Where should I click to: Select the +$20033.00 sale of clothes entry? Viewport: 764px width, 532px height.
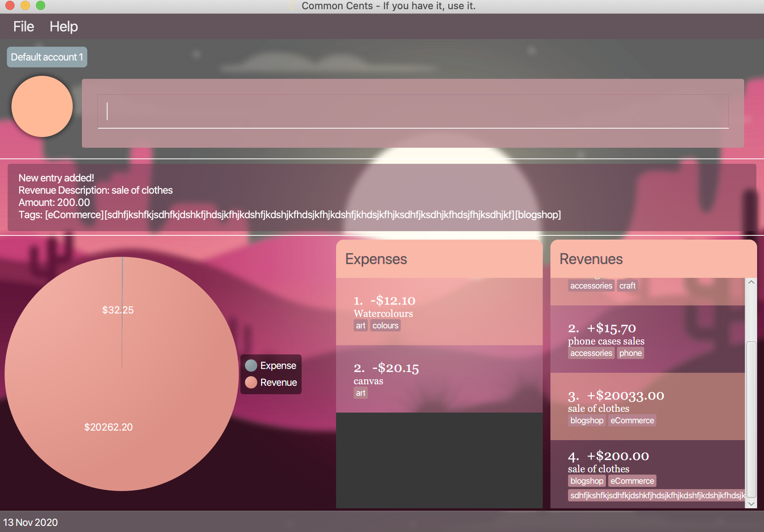coord(647,406)
